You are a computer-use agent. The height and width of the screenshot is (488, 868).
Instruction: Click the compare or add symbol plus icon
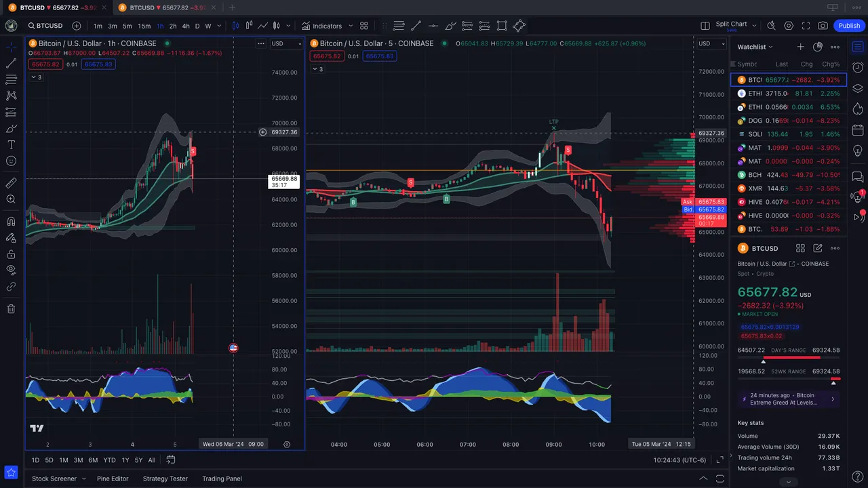[77, 26]
